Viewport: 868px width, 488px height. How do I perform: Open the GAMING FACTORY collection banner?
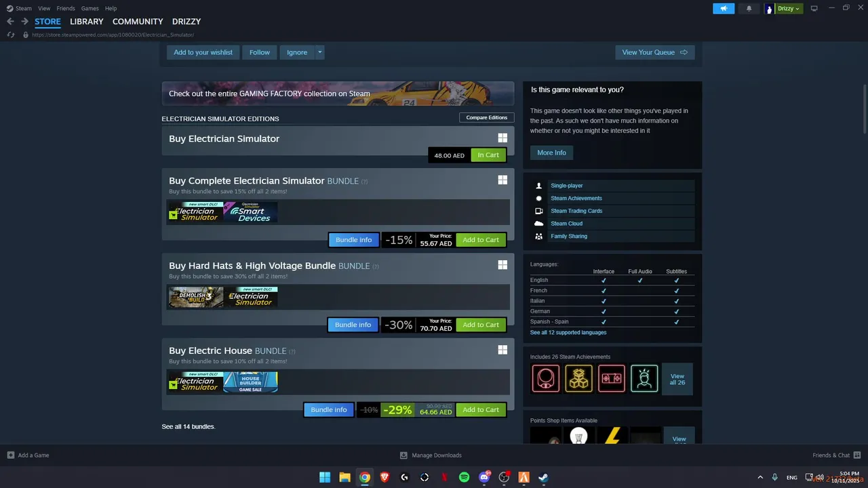(338, 94)
